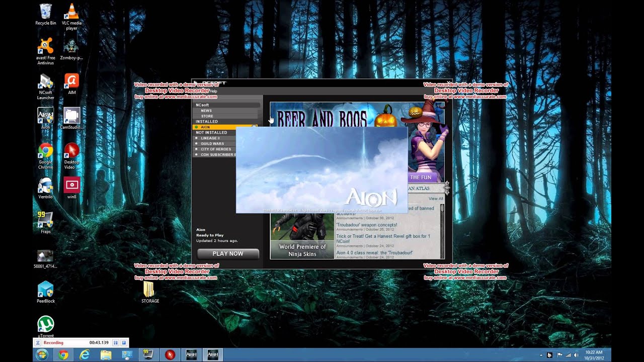
Task: Select LINEAGE II in not installed list
Action: 215,138
